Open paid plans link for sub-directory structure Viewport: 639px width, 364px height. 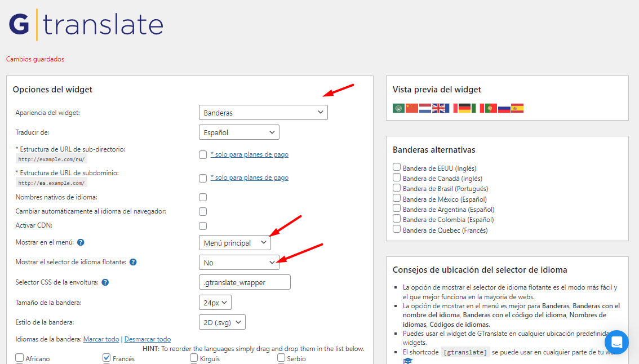250,154
